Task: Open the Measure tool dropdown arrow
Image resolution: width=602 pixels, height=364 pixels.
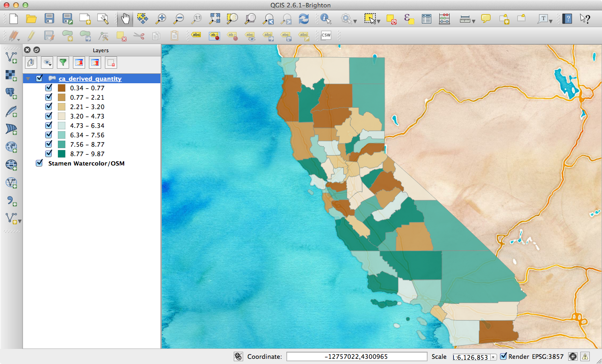Action: [x=474, y=21]
